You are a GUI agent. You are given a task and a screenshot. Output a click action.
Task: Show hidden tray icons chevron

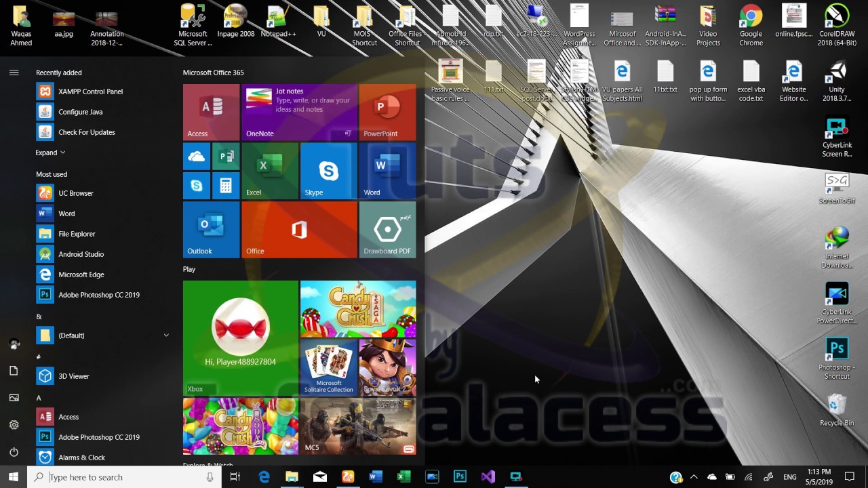click(x=694, y=477)
